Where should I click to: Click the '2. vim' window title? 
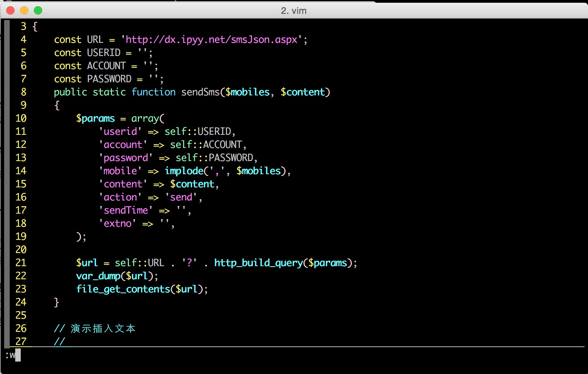(x=294, y=11)
